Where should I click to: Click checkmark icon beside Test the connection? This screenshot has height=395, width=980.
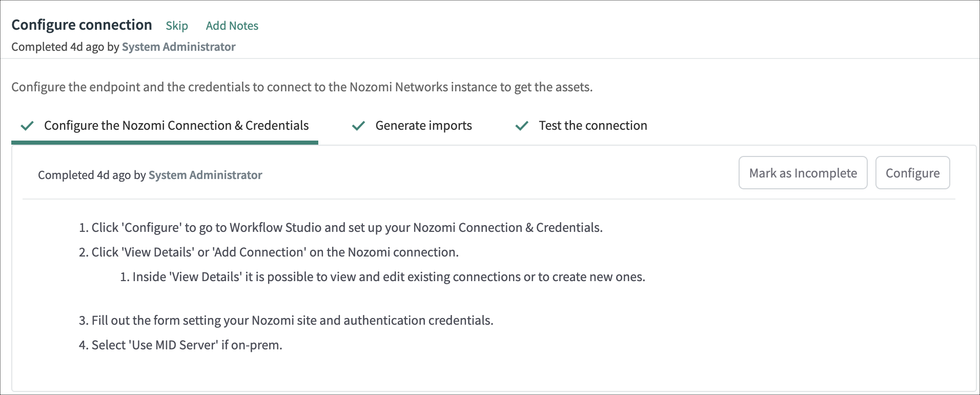[522, 126]
